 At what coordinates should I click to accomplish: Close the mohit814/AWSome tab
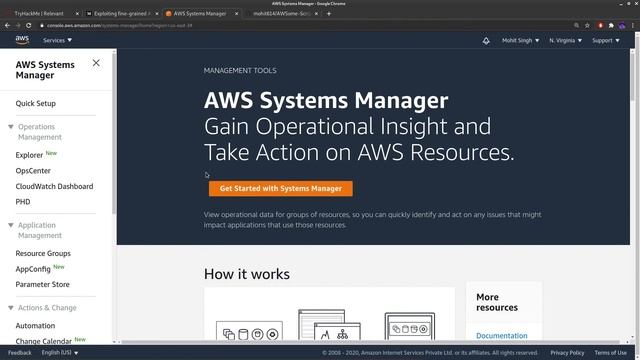(316, 13)
